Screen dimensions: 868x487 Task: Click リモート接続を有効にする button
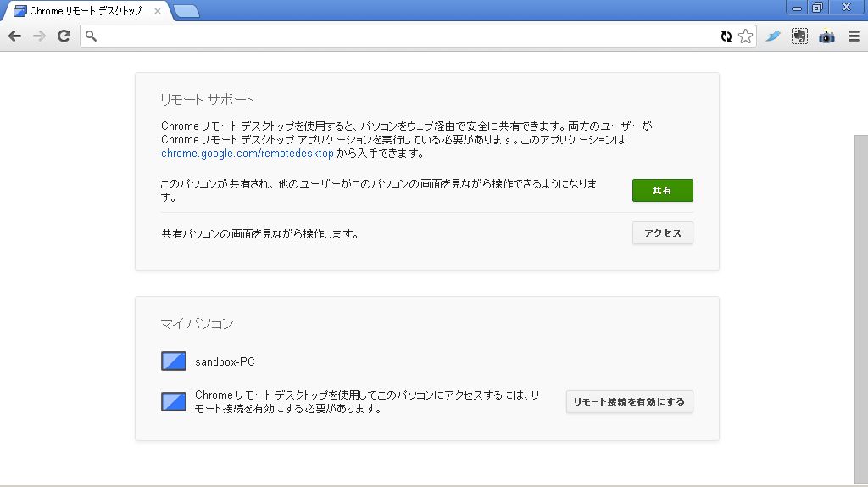[630, 401]
